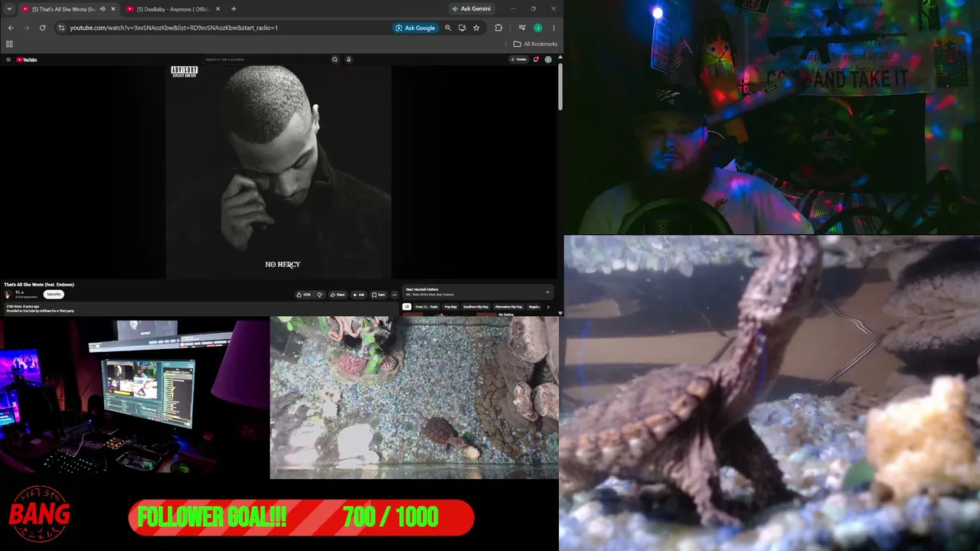Select the From T.I. - Topic chip

[426, 307]
